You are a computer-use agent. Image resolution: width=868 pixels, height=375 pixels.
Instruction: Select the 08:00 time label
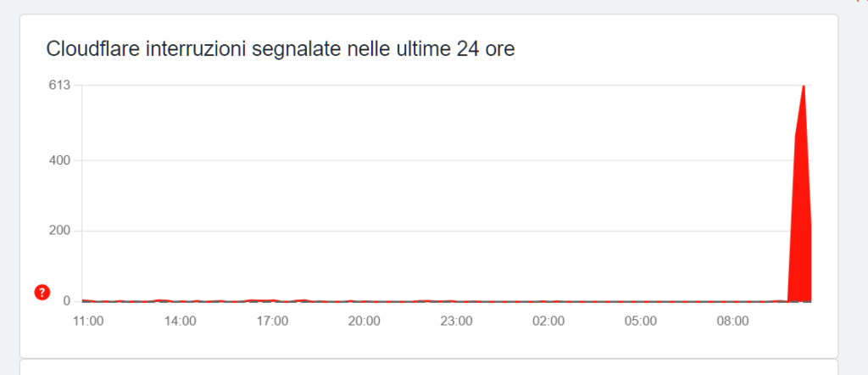point(733,322)
